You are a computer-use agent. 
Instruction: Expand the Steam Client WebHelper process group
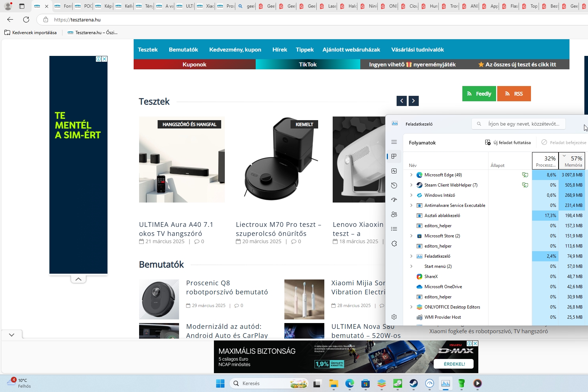point(411,185)
